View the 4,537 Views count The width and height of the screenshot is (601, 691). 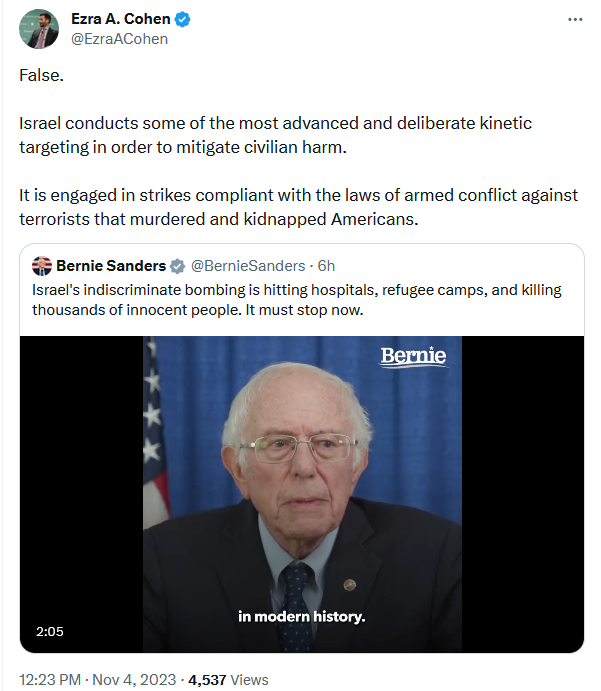pos(228,680)
